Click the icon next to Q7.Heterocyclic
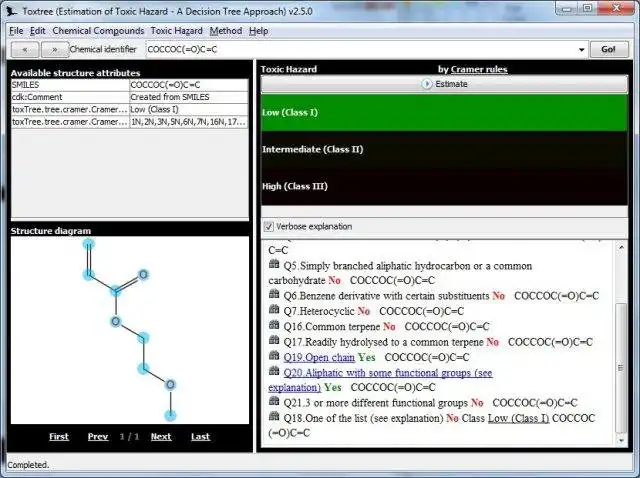 pyautogui.click(x=274, y=310)
